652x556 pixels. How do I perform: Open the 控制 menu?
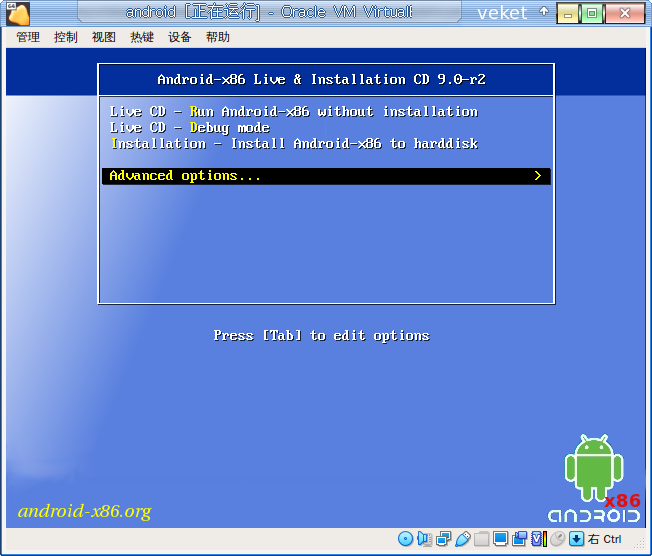tap(66, 37)
